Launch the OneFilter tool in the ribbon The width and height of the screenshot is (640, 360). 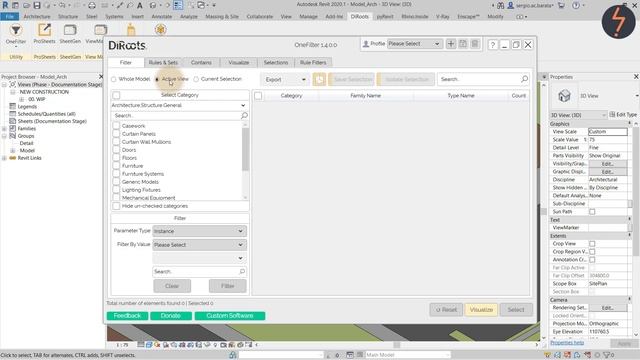click(16, 33)
